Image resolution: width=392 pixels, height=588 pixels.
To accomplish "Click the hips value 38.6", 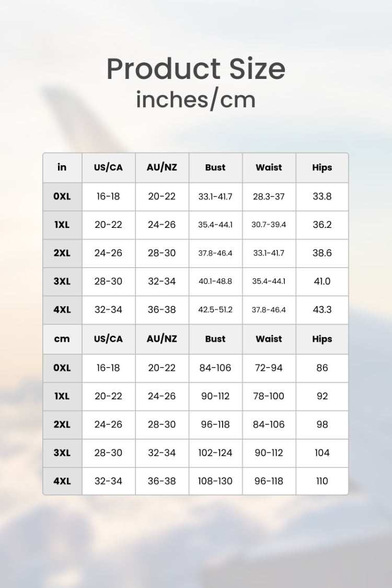I will pyautogui.click(x=322, y=253).
